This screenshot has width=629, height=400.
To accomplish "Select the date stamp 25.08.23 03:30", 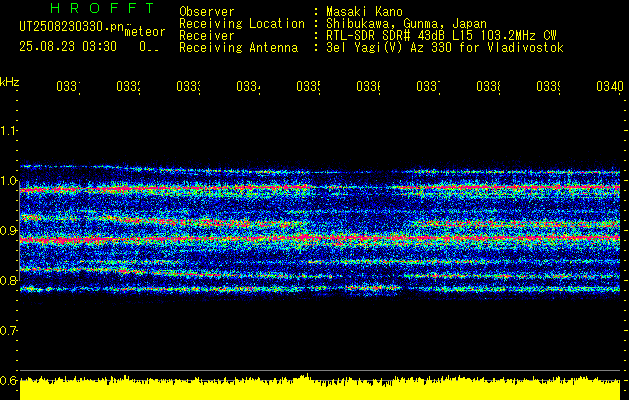I will click(68, 47).
